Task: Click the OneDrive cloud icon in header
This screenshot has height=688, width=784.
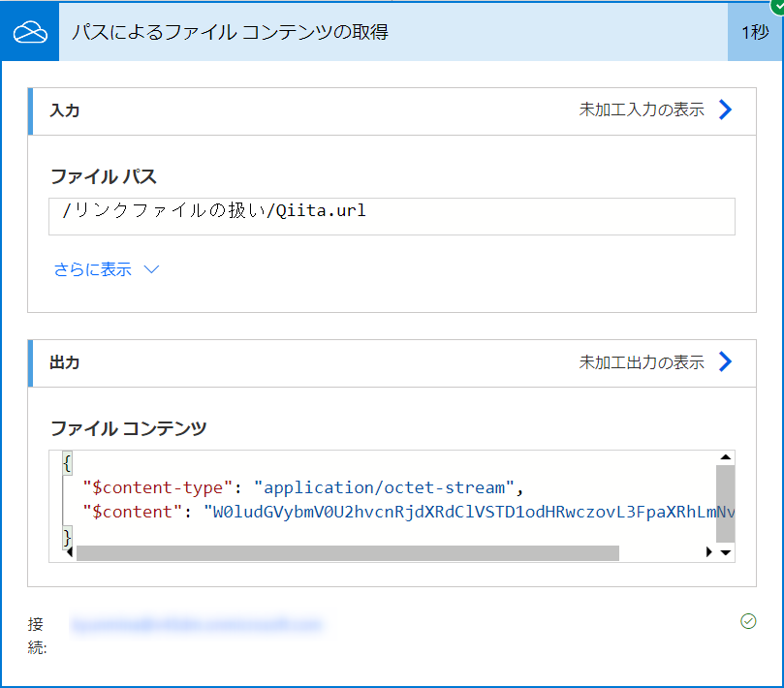Action: tap(30, 33)
